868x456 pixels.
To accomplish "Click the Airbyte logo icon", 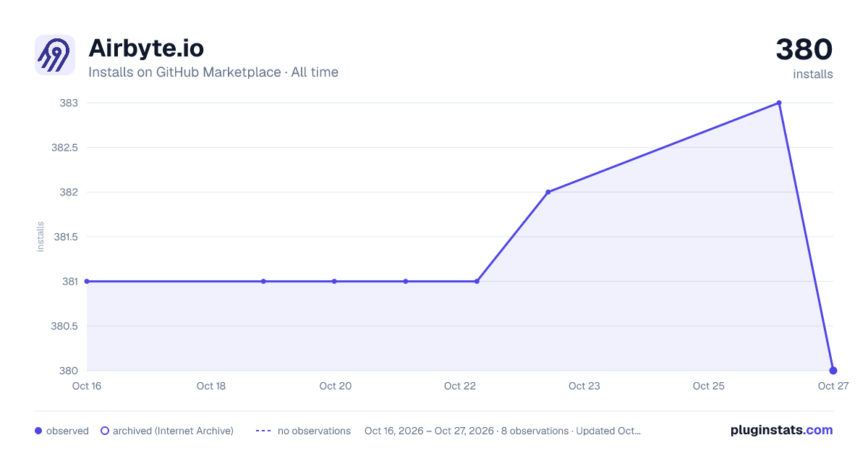I will [55, 55].
